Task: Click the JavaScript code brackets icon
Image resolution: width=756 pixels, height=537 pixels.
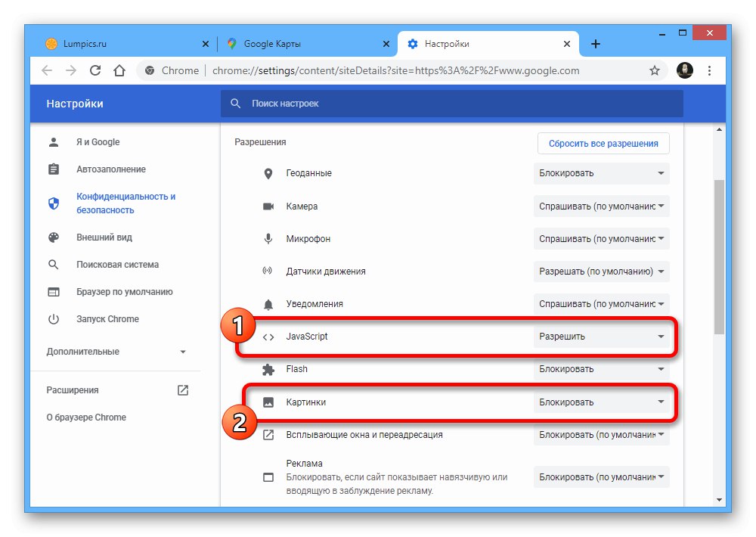Action: pos(268,337)
